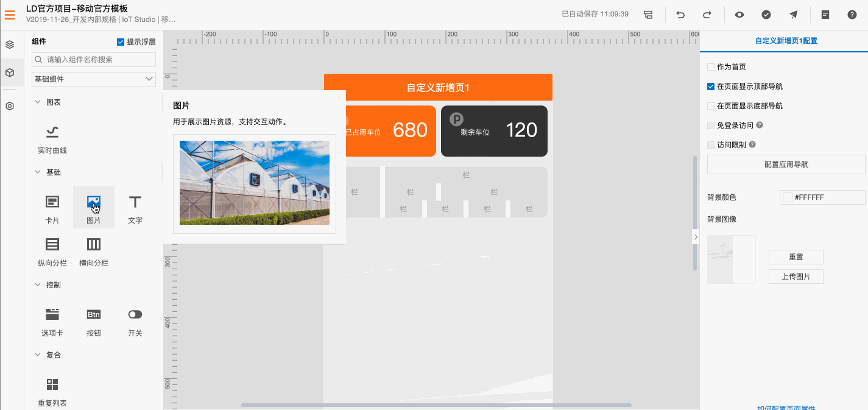This screenshot has height=410, width=868.
Task: Select the 卡片 card component
Action: tap(52, 208)
